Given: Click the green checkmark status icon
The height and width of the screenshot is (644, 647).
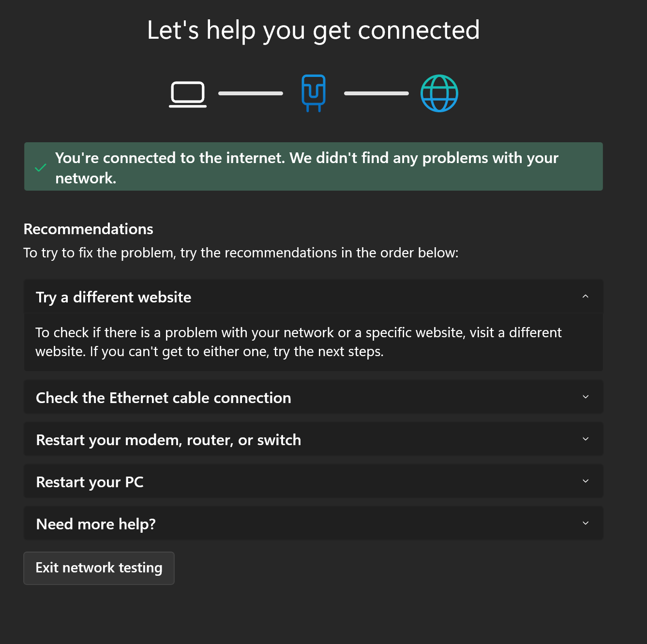Looking at the screenshot, I should pos(41,168).
